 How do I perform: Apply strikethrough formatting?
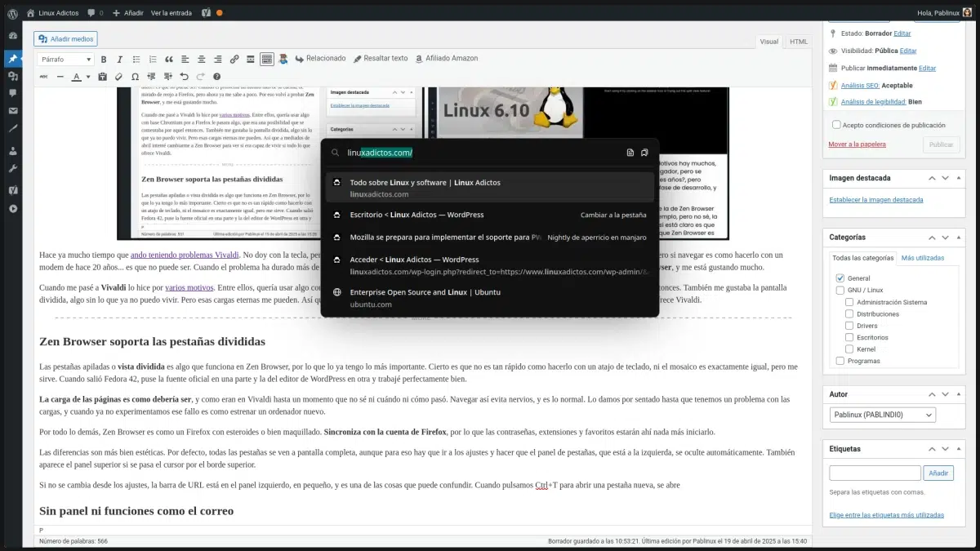click(43, 77)
